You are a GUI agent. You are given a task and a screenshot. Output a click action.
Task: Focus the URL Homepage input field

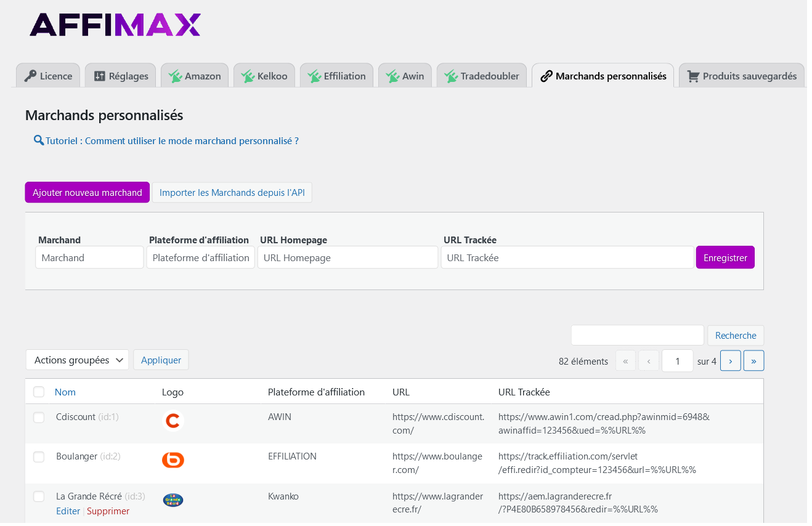347,257
